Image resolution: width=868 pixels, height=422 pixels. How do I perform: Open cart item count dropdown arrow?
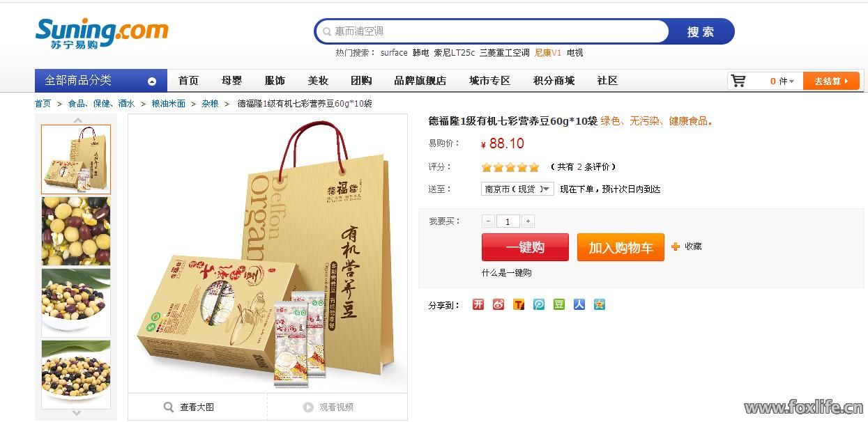pyautogui.click(x=793, y=81)
